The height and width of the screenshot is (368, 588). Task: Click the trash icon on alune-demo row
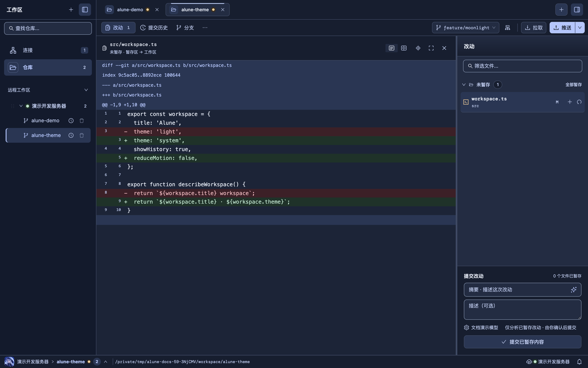tap(82, 121)
